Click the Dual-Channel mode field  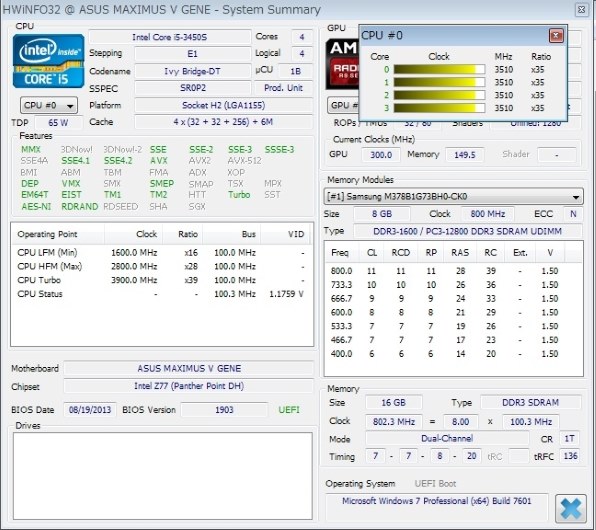(x=447, y=438)
